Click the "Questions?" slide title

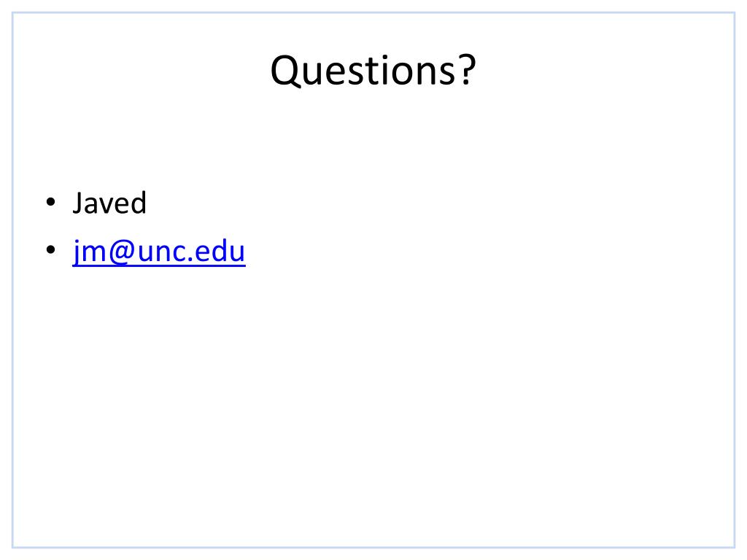[x=373, y=71]
